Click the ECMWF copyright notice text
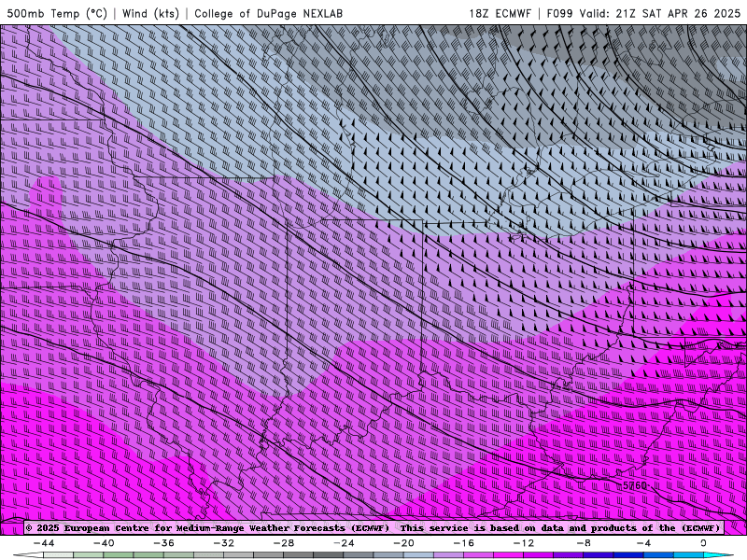Screen dimensions: 747x560 click(373, 528)
